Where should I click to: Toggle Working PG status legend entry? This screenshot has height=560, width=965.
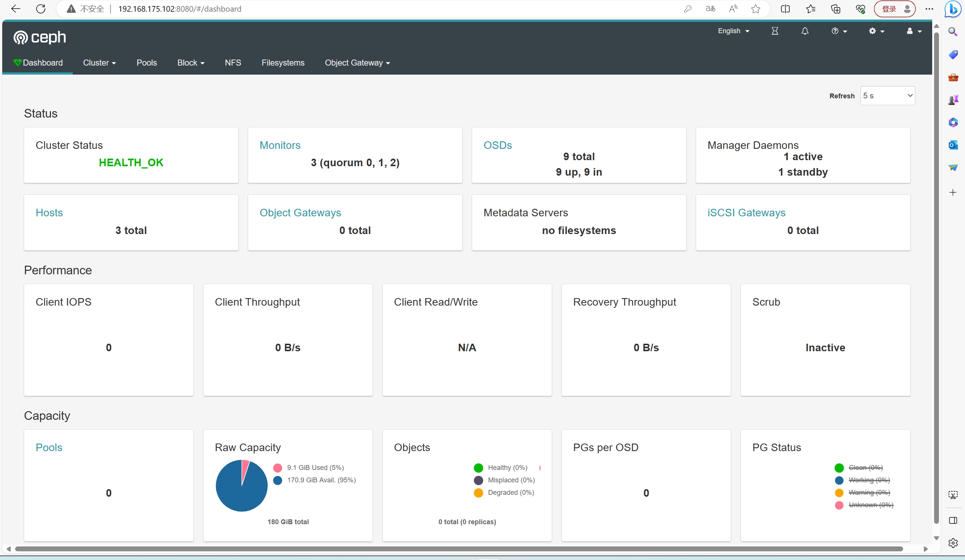click(868, 480)
